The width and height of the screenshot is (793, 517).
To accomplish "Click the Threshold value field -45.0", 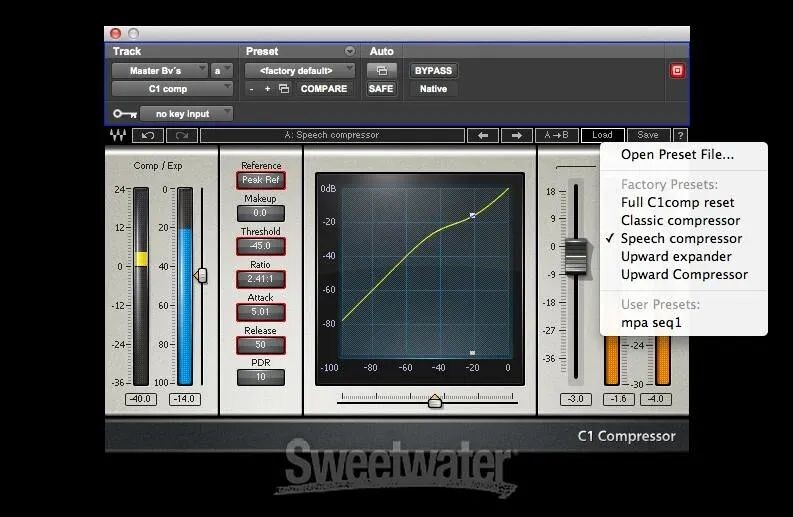I will pyautogui.click(x=260, y=246).
